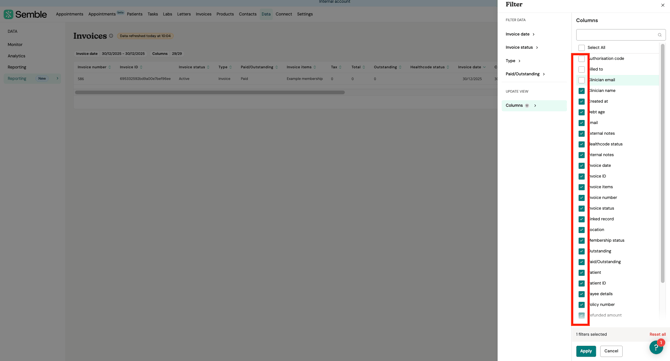Enable the Authorisation code column checkbox
This screenshot has height=361, width=670.
coord(582,59)
